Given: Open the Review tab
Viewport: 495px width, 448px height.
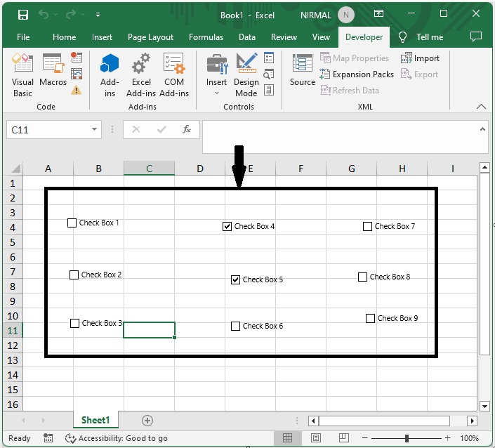Looking at the screenshot, I should [x=284, y=37].
